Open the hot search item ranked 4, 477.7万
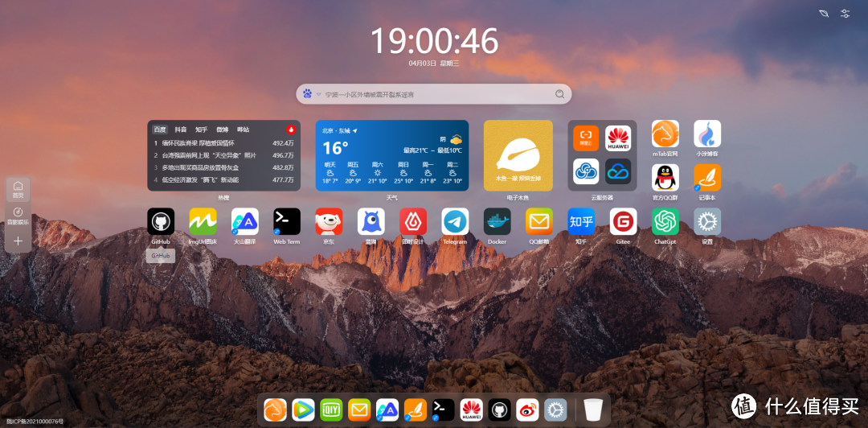 (223, 179)
